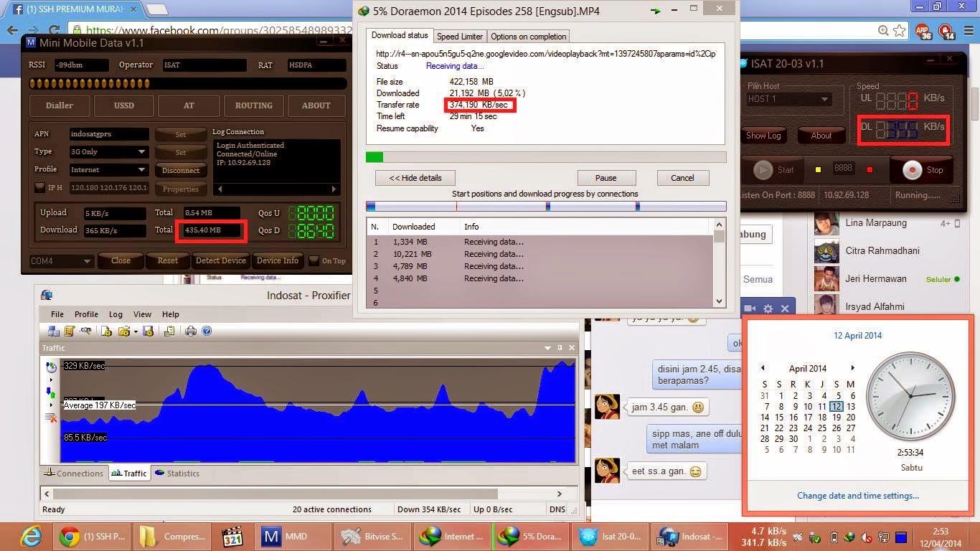Toggle On Top checkbox in Mini Mobile Data
Image resolution: width=980 pixels, height=551 pixels.
tap(314, 260)
